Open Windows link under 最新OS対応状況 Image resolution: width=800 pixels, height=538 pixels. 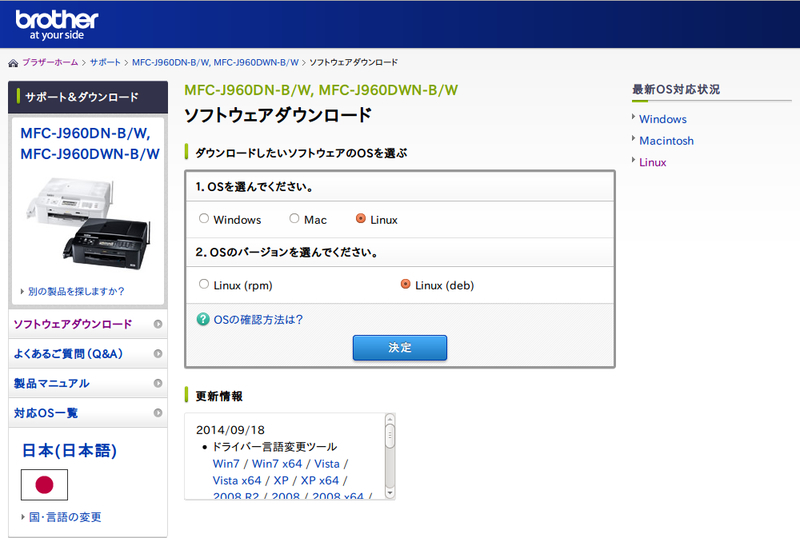[x=663, y=119]
